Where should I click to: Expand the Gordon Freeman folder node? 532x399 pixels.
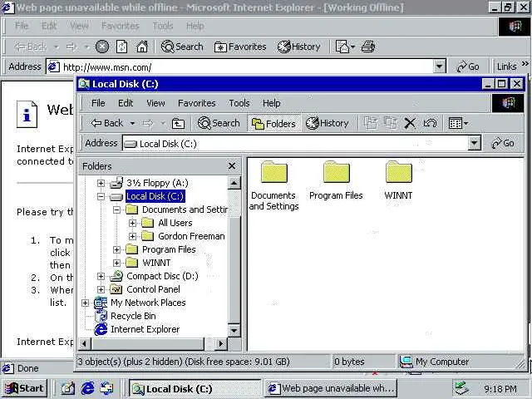pyautogui.click(x=133, y=236)
